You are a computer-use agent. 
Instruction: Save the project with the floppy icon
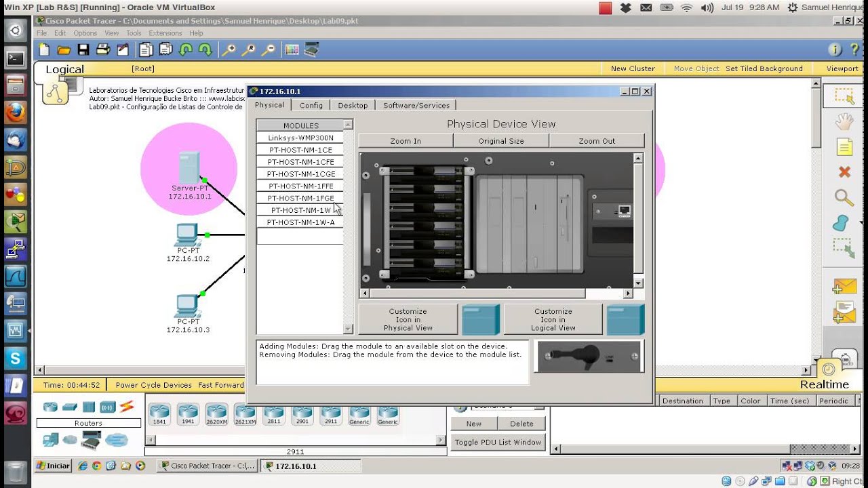pyautogui.click(x=83, y=49)
